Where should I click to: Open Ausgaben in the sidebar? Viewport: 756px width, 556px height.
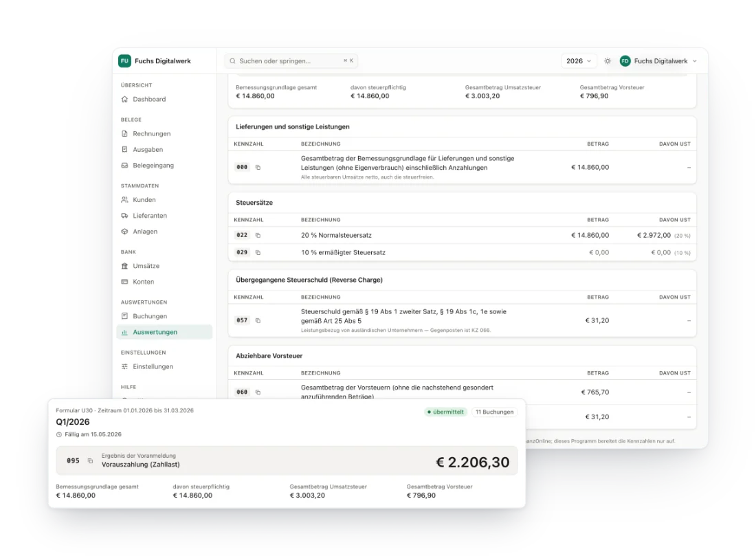click(x=164, y=150)
